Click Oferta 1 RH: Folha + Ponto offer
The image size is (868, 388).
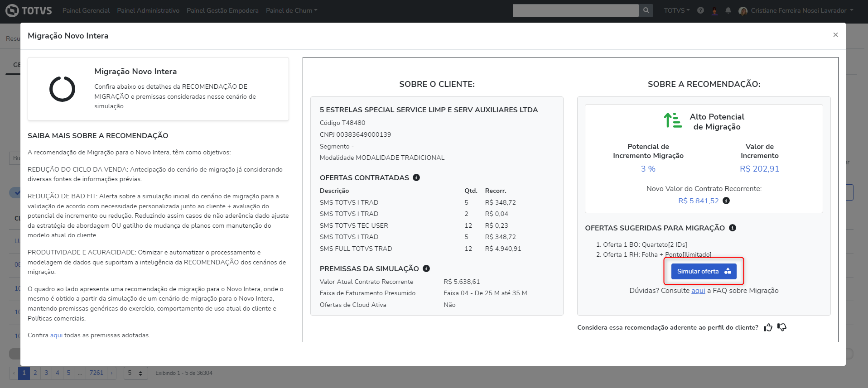(x=657, y=254)
